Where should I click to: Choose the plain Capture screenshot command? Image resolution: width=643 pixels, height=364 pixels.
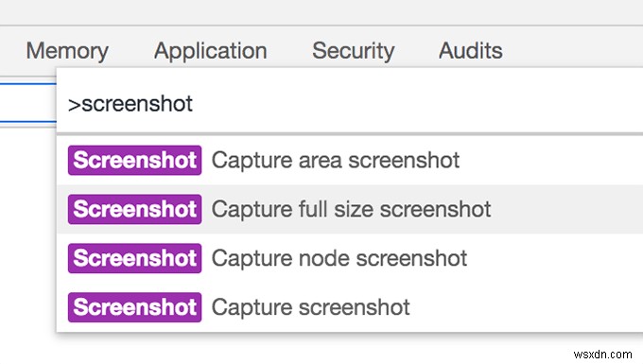(349, 307)
